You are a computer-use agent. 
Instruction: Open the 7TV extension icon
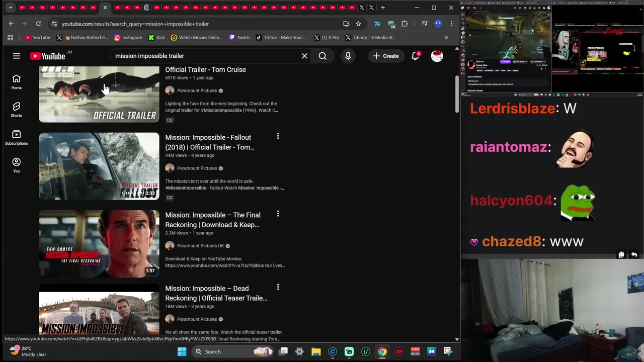pos(377,24)
